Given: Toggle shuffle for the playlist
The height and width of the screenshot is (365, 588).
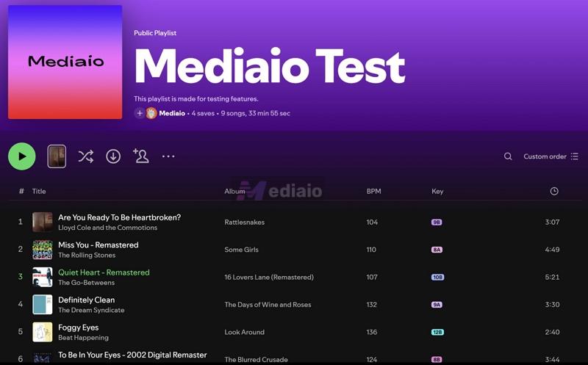Looking at the screenshot, I should pyautogui.click(x=86, y=156).
